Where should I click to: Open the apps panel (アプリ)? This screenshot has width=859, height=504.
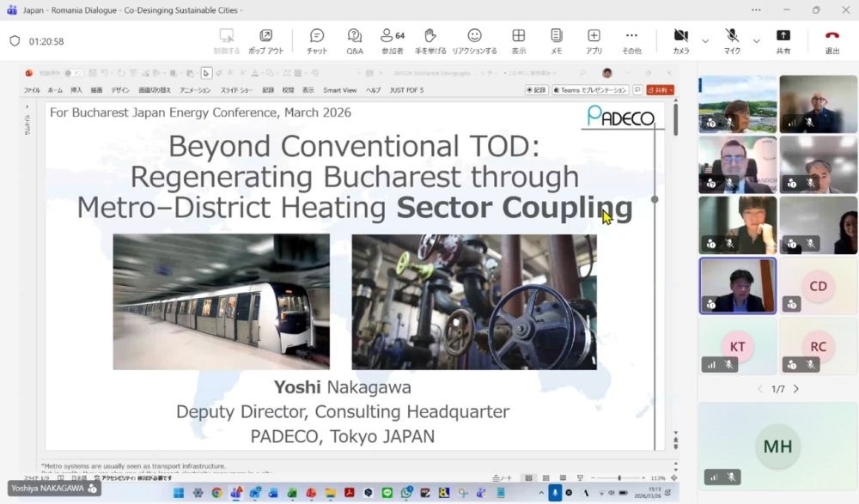click(594, 40)
